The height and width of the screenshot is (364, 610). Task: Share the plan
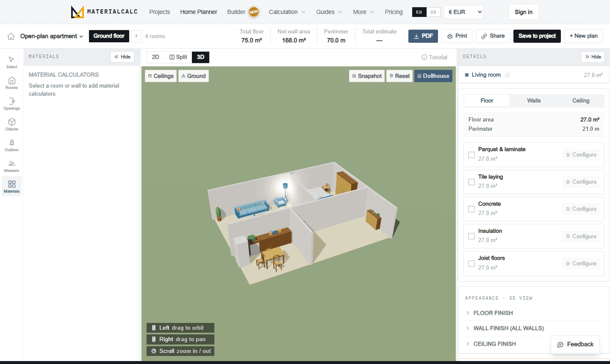493,36
